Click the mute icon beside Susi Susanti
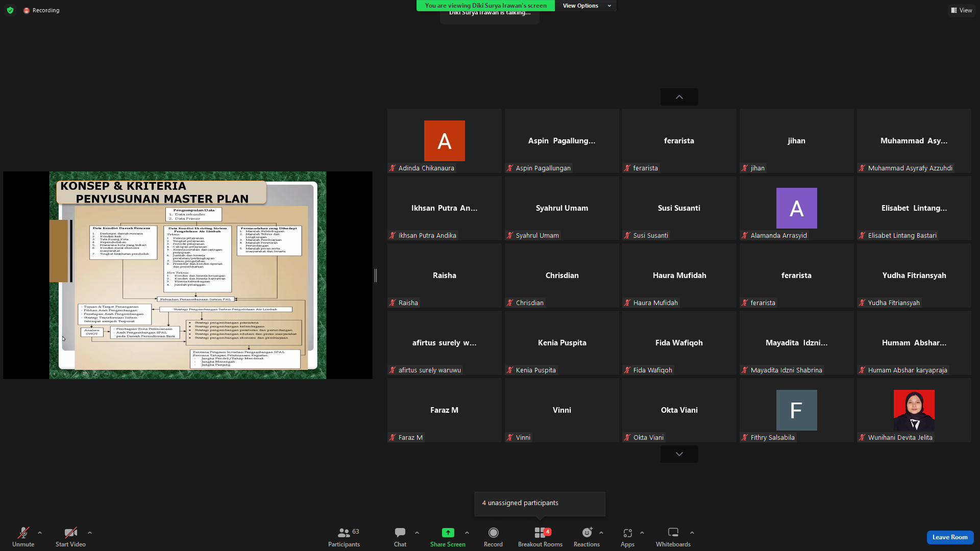 [627, 236]
